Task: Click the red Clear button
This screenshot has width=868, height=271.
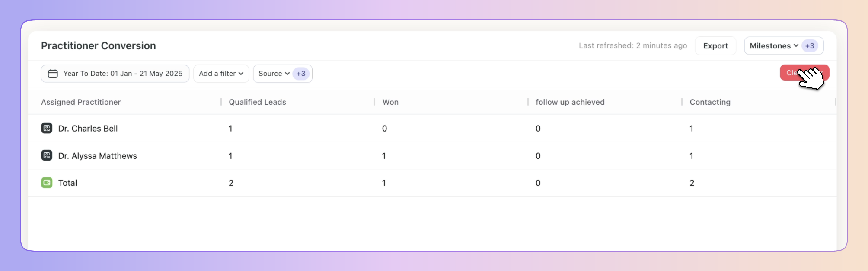Action: tap(804, 73)
